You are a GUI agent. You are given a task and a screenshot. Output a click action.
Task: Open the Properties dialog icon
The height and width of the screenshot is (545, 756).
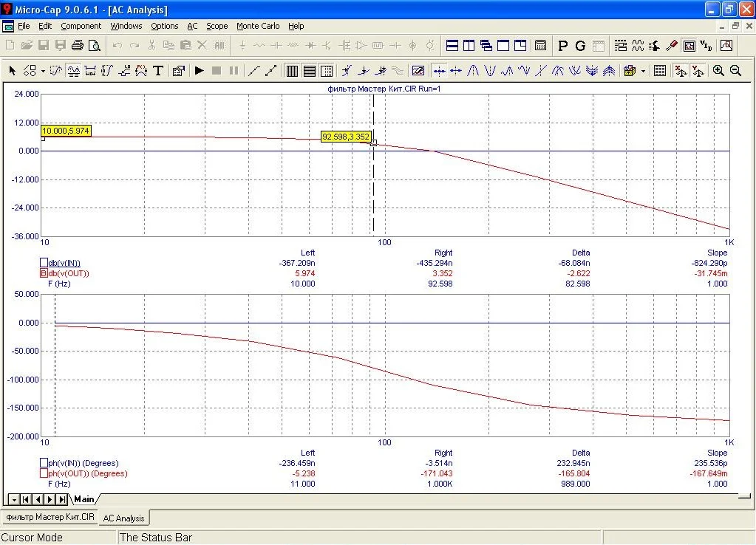(x=178, y=71)
